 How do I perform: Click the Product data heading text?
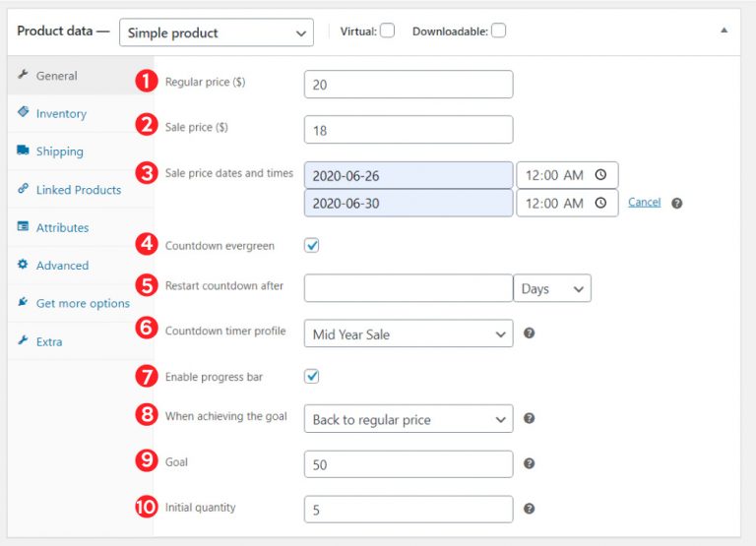tap(54, 30)
